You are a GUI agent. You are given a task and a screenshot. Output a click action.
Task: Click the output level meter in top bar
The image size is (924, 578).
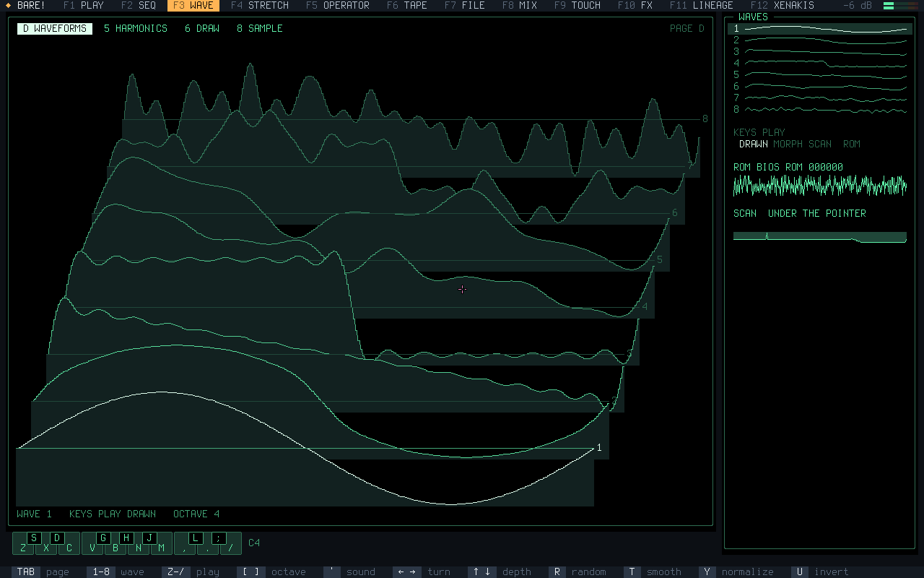click(900, 5)
